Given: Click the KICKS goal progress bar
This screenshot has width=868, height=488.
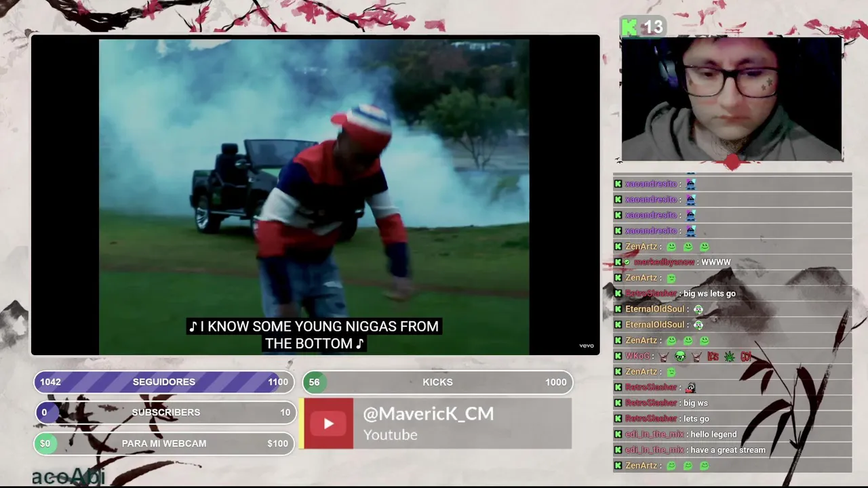Looking at the screenshot, I should click(437, 382).
